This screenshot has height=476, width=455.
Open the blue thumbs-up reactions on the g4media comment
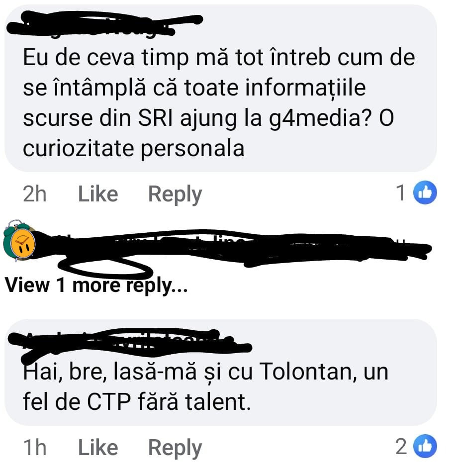[x=425, y=192]
